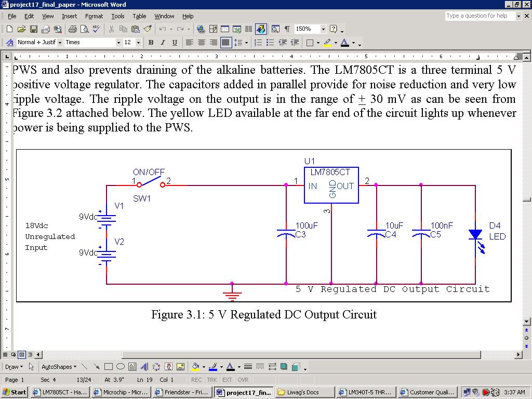The image size is (532, 399).
Task: Toggle Show/Hide paragraph marks
Action: 287,29
